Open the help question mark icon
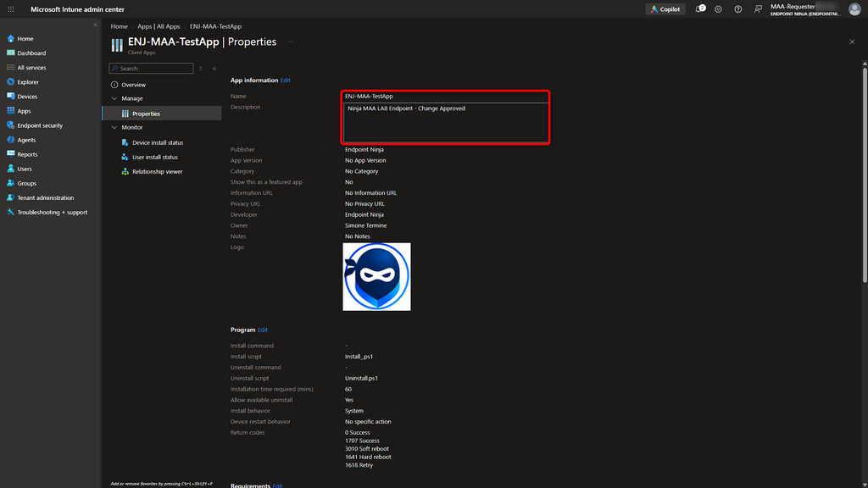Image resolution: width=868 pixels, height=488 pixels. point(738,9)
